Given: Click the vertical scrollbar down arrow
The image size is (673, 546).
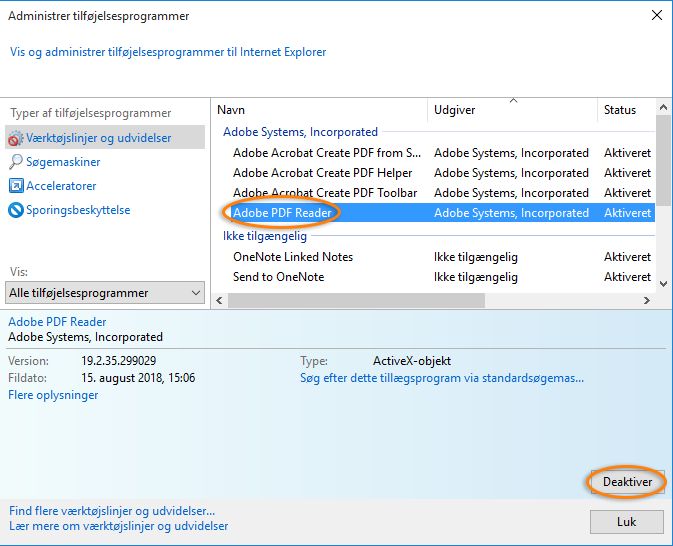Looking at the screenshot, I should tap(664, 284).
